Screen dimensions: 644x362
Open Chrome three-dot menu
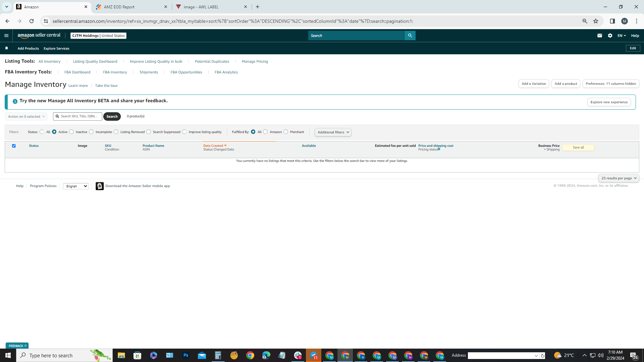pyautogui.click(x=637, y=21)
